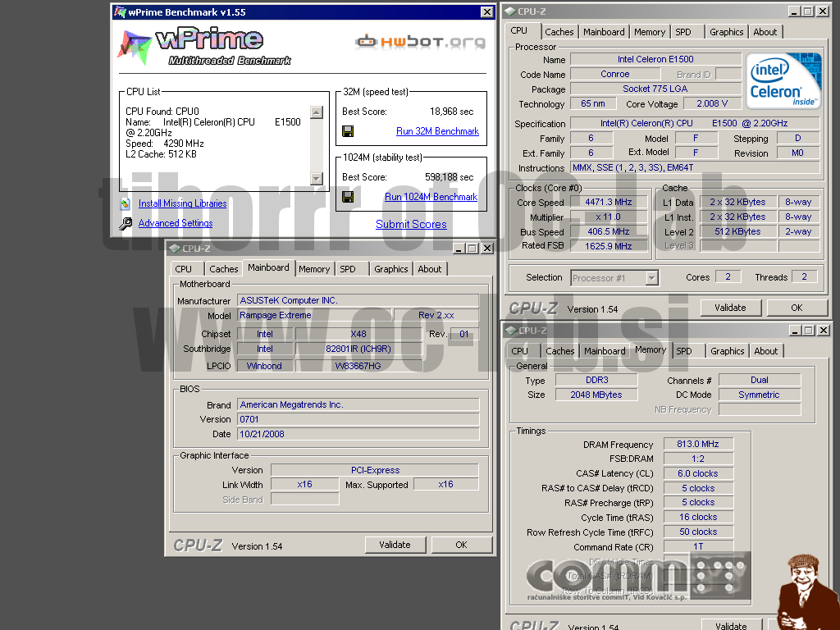Click OK in the CPU-Z Mainboard window

pyautogui.click(x=461, y=545)
